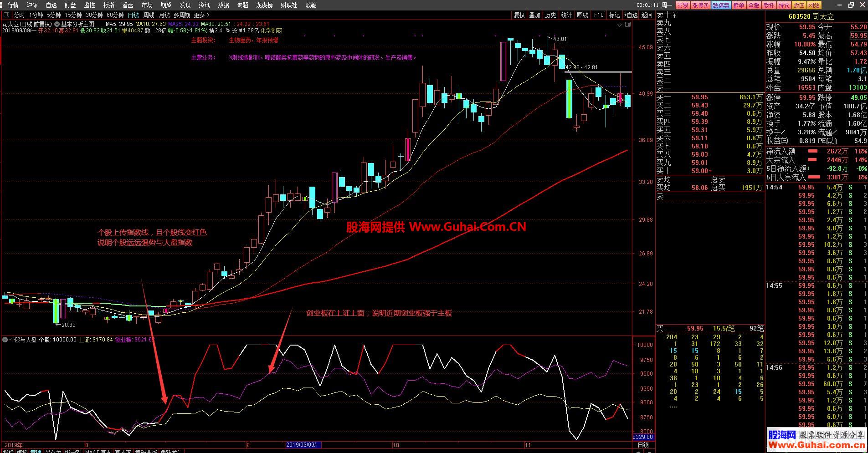868x453 pixels.
Task: Open the 历史 toolbar button
Action: [551, 15]
